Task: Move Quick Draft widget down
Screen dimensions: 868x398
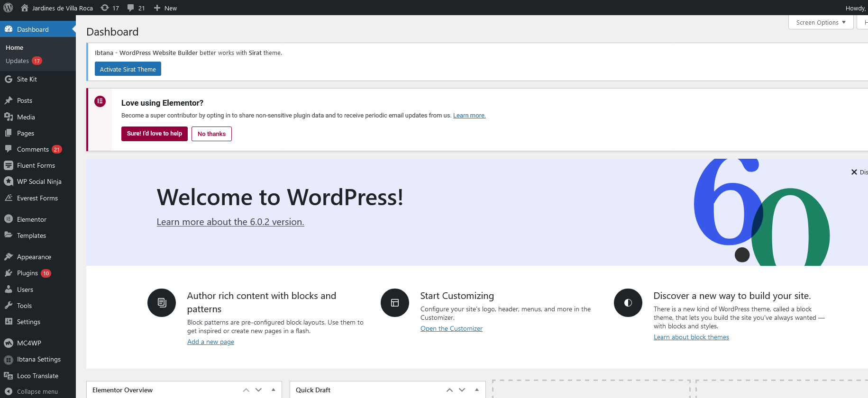Action: pyautogui.click(x=462, y=390)
